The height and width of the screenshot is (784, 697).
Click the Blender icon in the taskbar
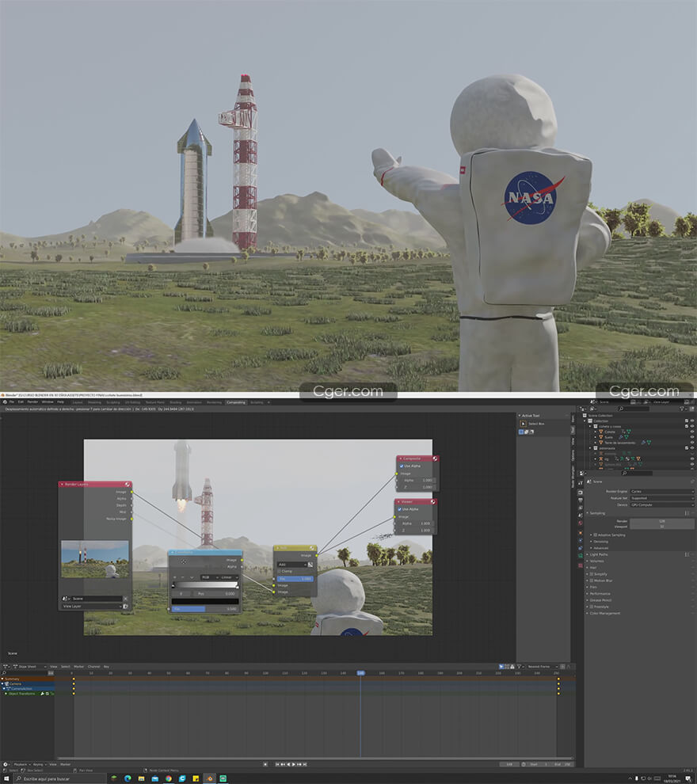tap(210, 778)
